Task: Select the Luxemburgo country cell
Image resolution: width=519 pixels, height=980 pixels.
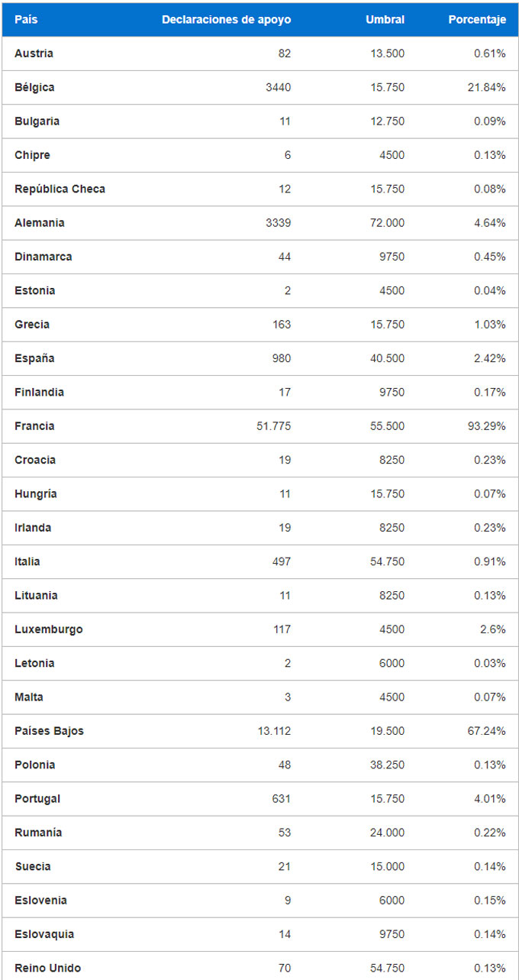Action: (x=49, y=629)
